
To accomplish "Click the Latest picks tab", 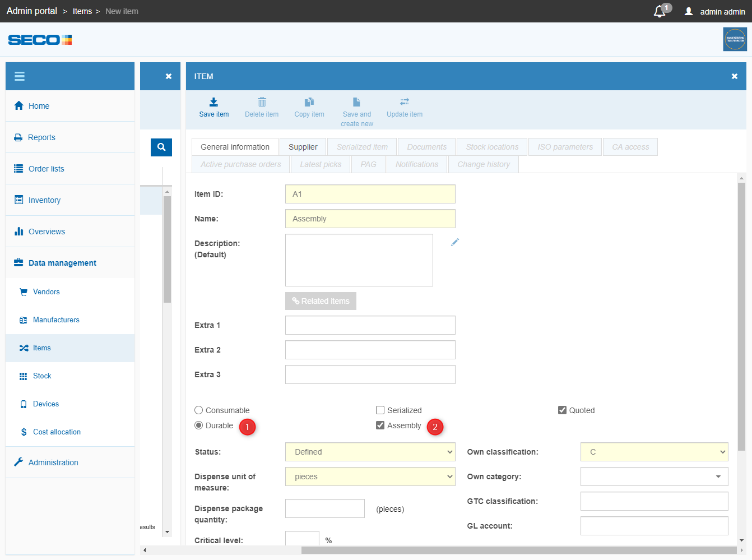I will click(321, 164).
